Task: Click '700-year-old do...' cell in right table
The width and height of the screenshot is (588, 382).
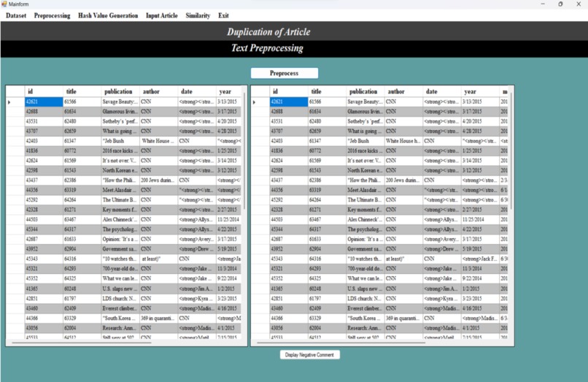Action: click(365, 269)
